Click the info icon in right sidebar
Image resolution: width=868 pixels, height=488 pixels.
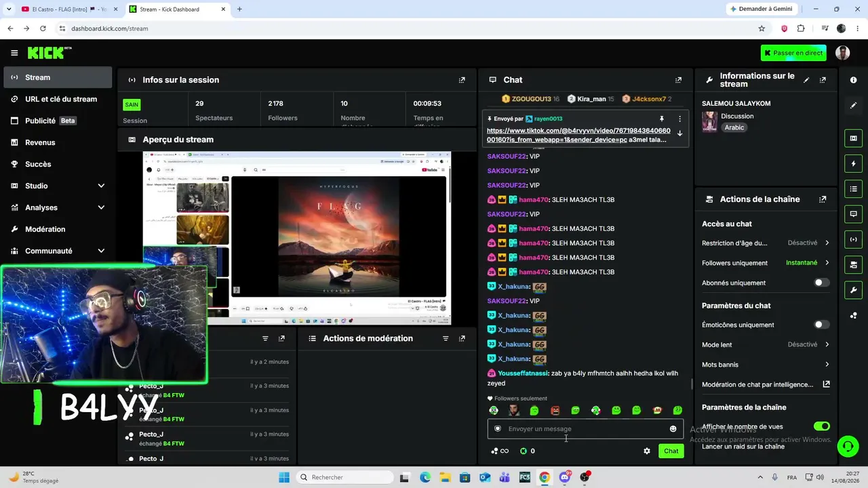tap(853, 80)
